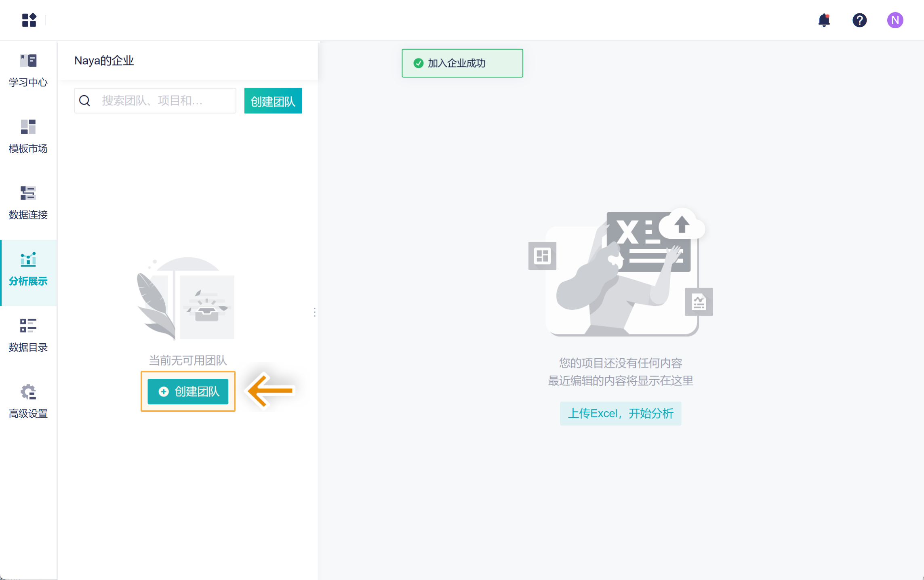Click the Naya的企业 header title
This screenshot has width=924, height=580.
[x=104, y=61]
